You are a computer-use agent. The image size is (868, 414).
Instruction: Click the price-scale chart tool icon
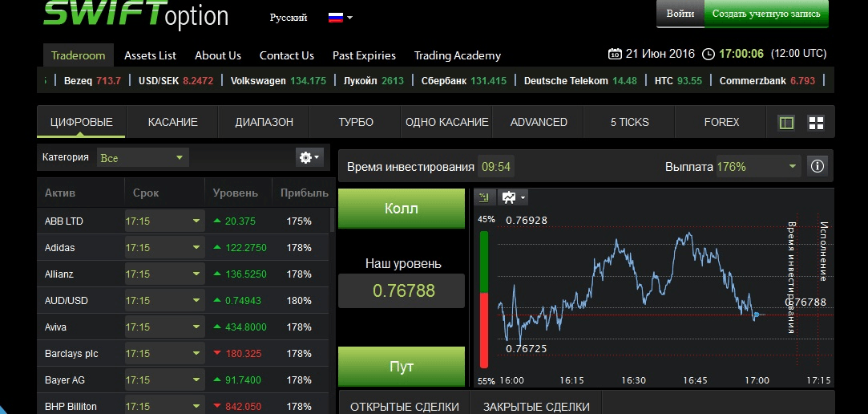pyautogui.click(x=485, y=197)
